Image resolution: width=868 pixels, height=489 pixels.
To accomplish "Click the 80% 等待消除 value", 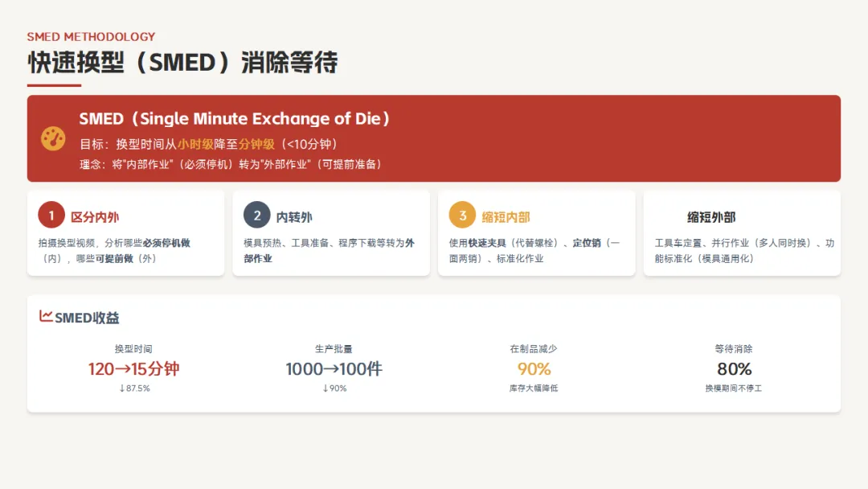I will (x=734, y=369).
